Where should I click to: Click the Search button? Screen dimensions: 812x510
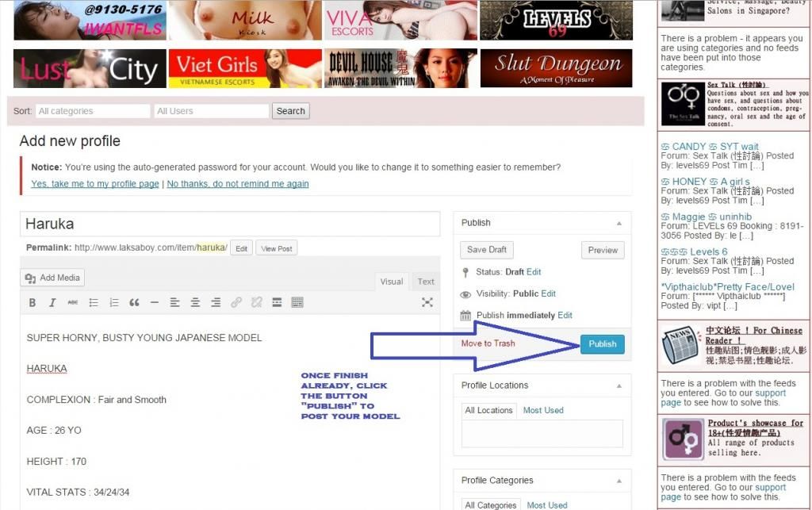(290, 111)
